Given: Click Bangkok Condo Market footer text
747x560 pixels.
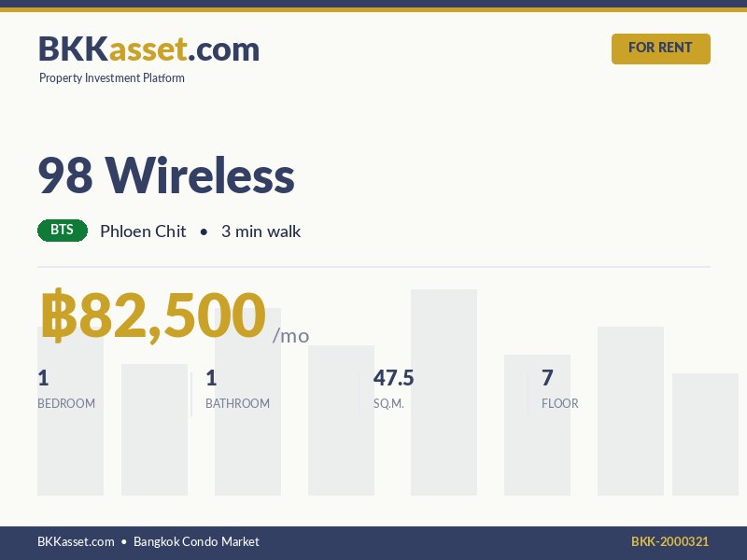Looking at the screenshot, I should (196, 541).
